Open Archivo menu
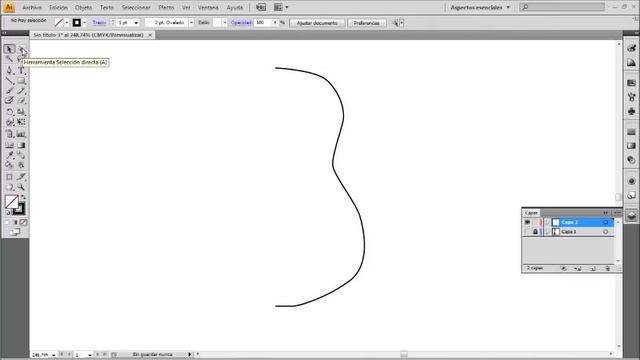This screenshot has width=640, height=360. click(x=32, y=7)
